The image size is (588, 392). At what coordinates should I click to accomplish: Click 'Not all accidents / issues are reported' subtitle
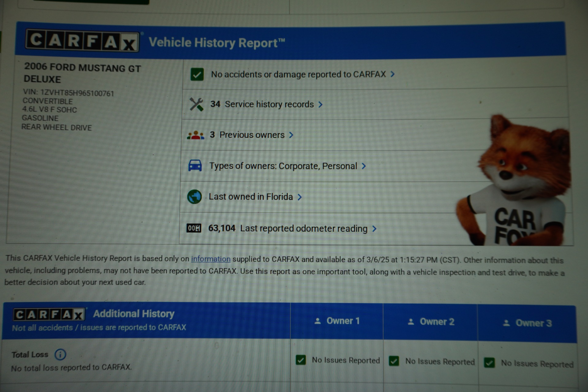[99, 328]
